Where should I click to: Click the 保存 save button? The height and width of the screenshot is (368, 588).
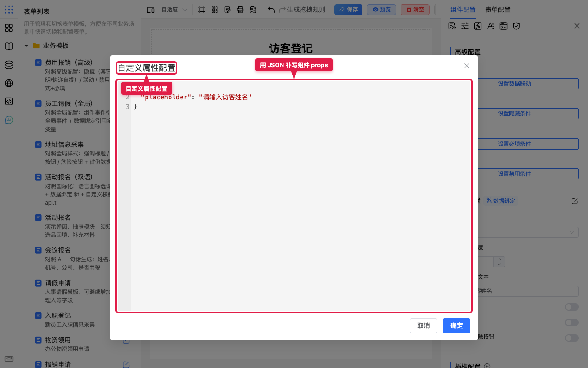pos(348,10)
